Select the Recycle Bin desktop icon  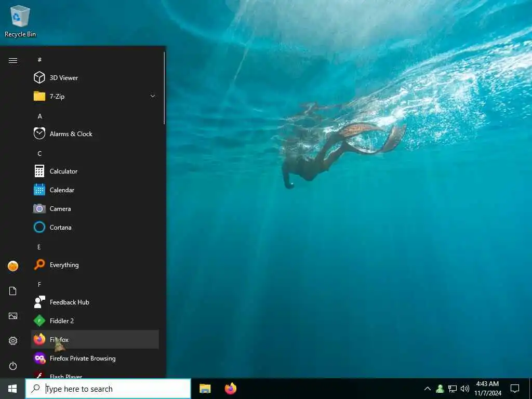pos(20,21)
